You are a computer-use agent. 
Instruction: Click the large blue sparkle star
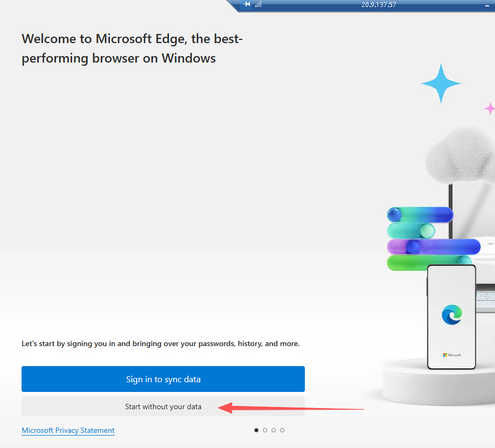441,84
